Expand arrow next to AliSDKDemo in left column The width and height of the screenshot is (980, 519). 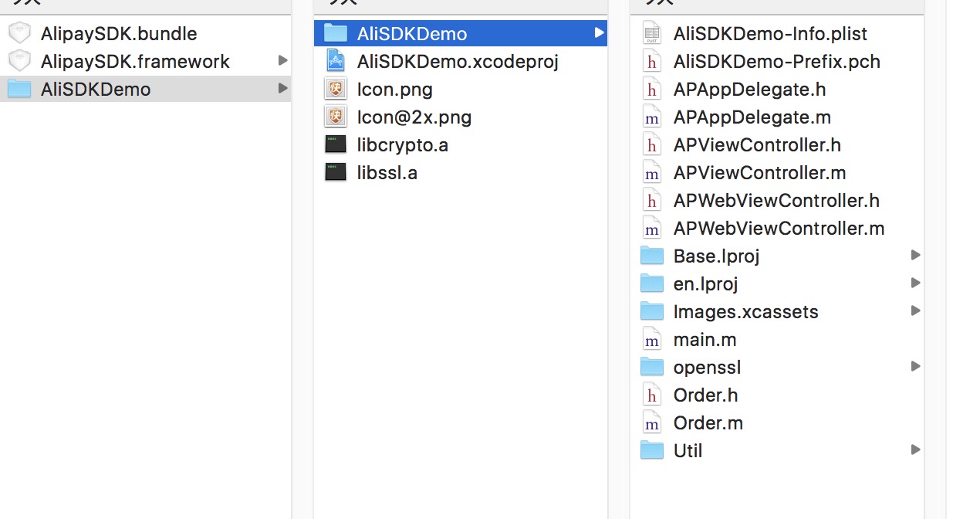pos(283,88)
